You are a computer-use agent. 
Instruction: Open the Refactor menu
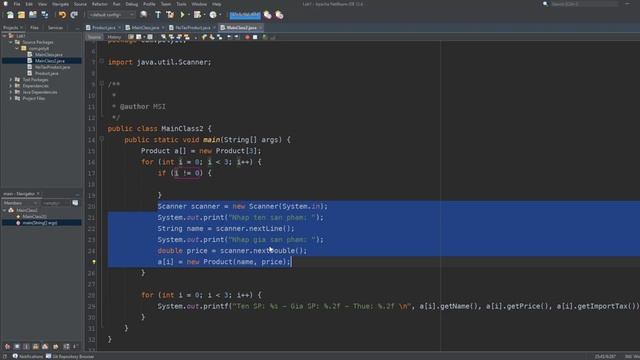coord(99,4)
